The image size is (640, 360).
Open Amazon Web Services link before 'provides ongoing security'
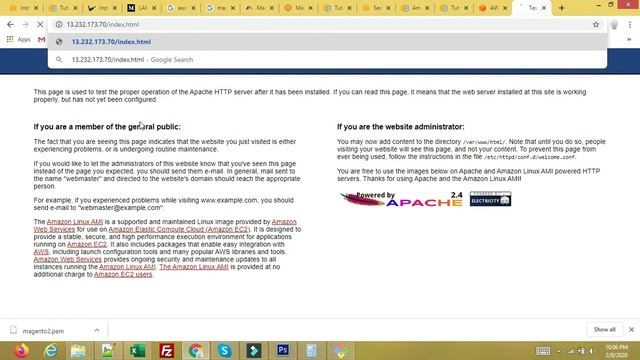coord(67,260)
